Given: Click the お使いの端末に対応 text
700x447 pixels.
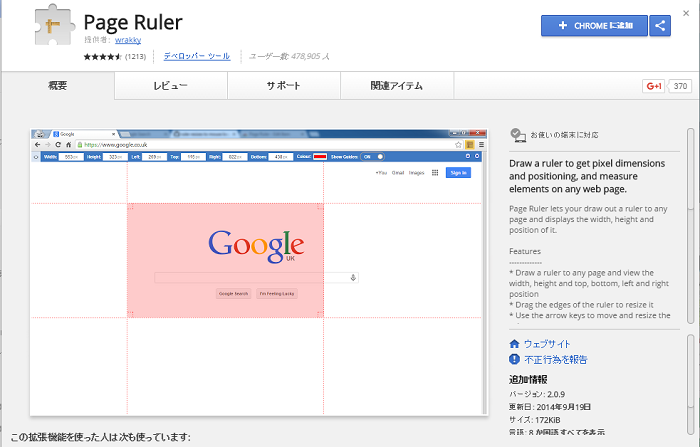Looking at the screenshot, I should coord(564,135).
